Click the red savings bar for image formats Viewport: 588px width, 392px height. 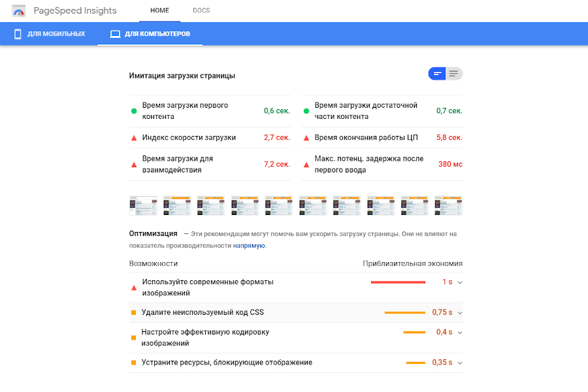pyautogui.click(x=398, y=282)
